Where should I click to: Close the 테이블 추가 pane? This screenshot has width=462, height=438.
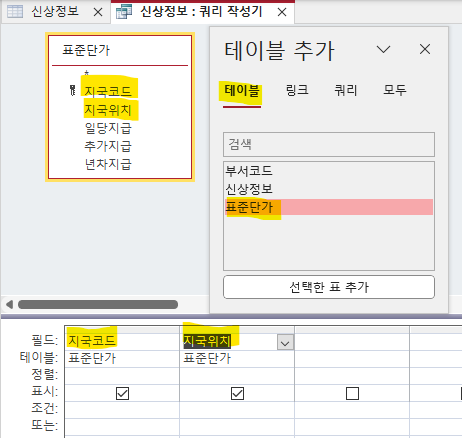pos(425,49)
